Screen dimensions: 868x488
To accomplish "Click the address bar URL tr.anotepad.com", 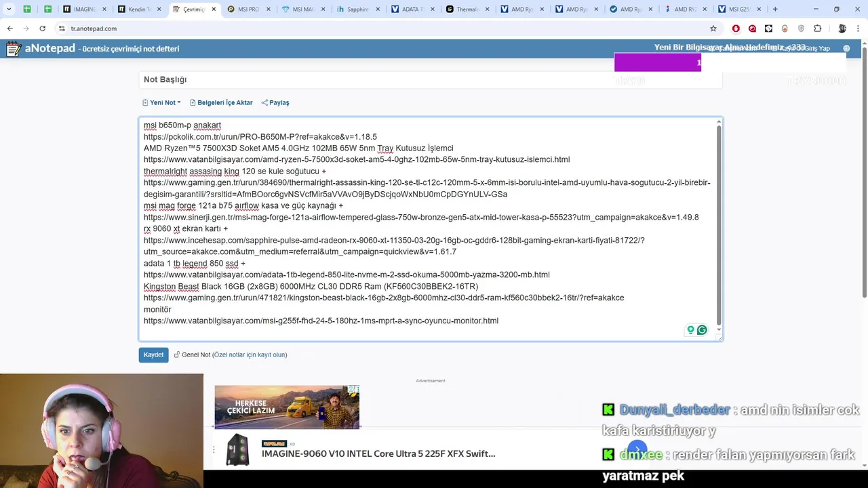I will point(94,28).
